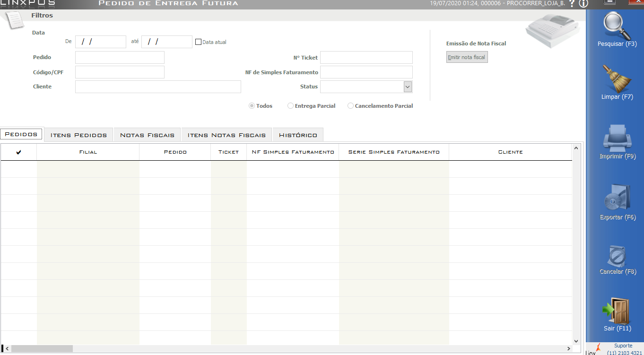Switch to the Itens Pedidos tab
644x355 pixels.
point(78,135)
